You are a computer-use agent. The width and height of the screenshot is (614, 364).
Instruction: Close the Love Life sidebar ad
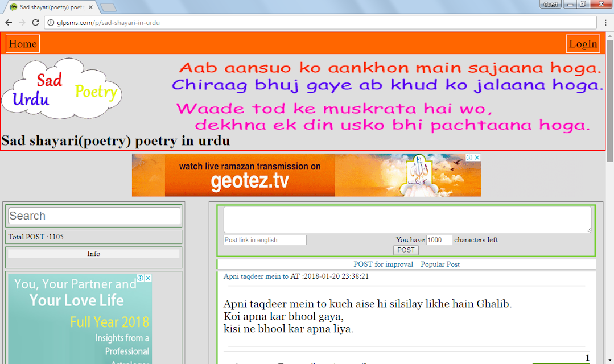tap(148, 278)
